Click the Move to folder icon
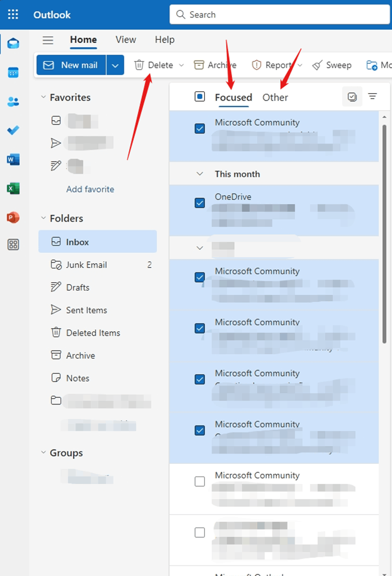 tap(372, 65)
